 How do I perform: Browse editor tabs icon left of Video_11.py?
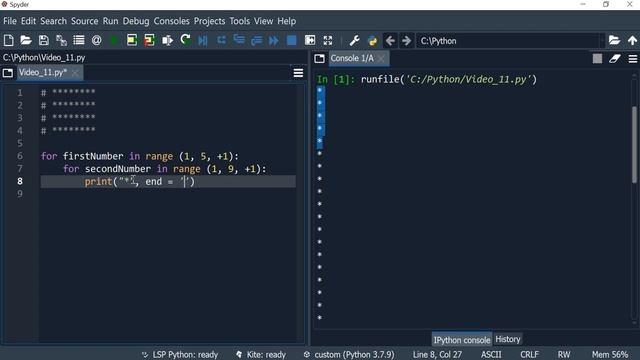pyautogui.click(x=8, y=73)
